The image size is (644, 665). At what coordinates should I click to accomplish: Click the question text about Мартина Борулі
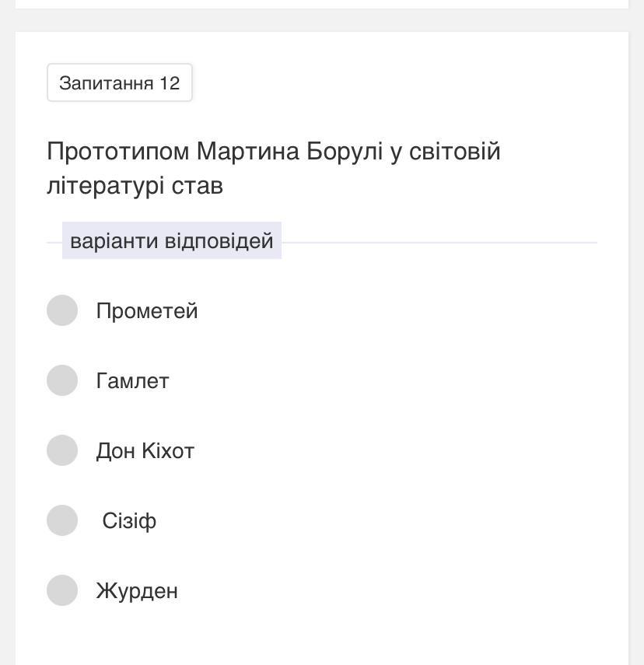point(274,151)
